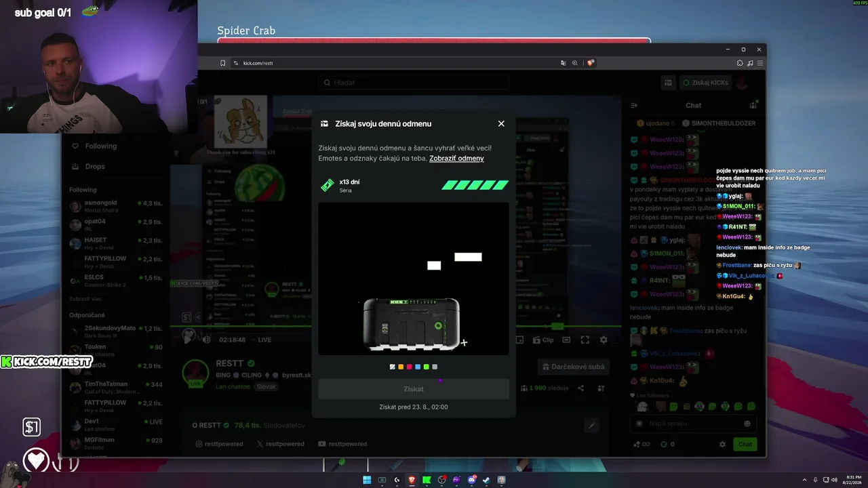This screenshot has width=868, height=488.
Task: Focus the Hľadať search box
Action: click(414, 83)
